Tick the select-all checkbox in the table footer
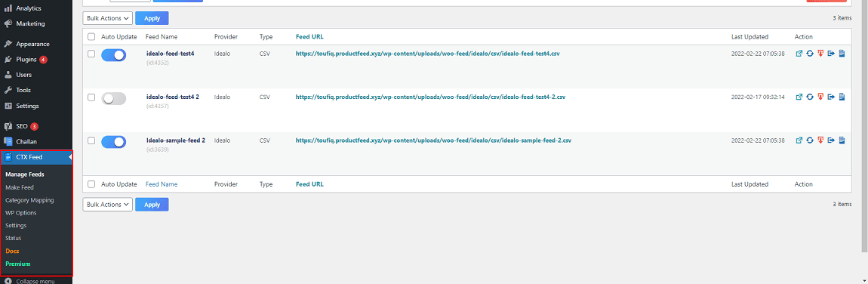868x284 pixels. click(91, 184)
